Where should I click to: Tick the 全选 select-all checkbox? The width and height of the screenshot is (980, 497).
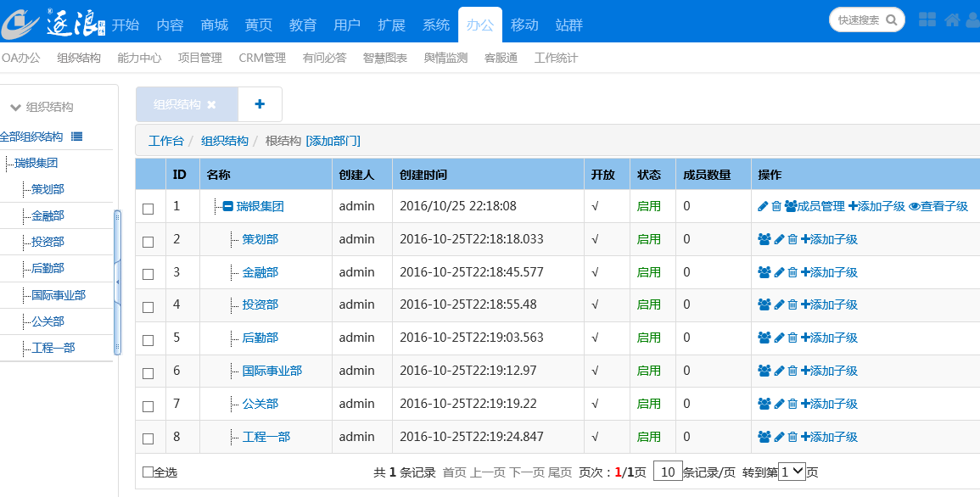pyautogui.click(x=148, y=472)
